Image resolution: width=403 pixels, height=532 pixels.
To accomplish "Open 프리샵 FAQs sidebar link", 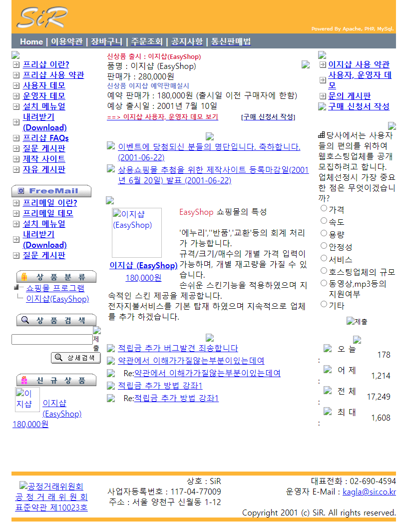I will click(x=45, y=138).
